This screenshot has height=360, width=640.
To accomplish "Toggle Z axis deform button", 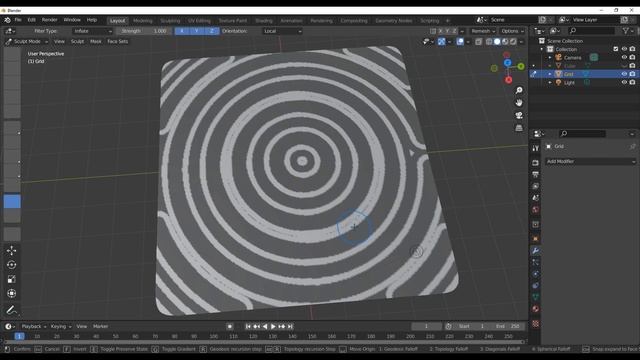I will pos(211,31).
